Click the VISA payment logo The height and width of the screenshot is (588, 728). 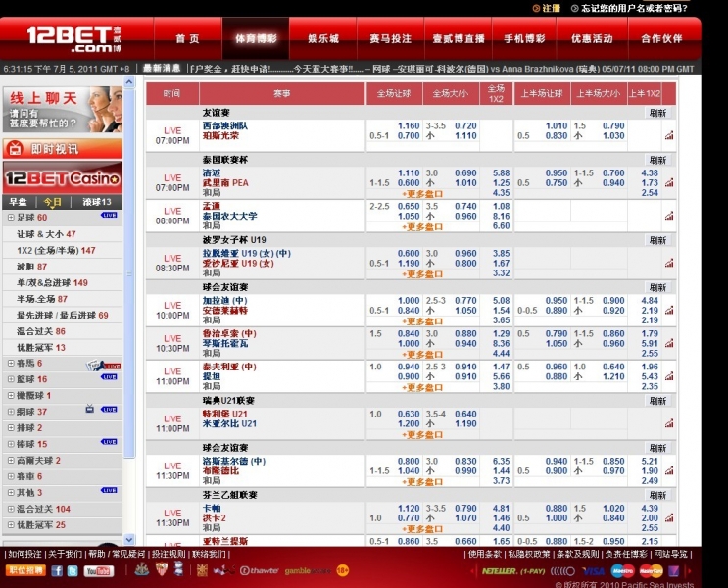tap(593, 571)
